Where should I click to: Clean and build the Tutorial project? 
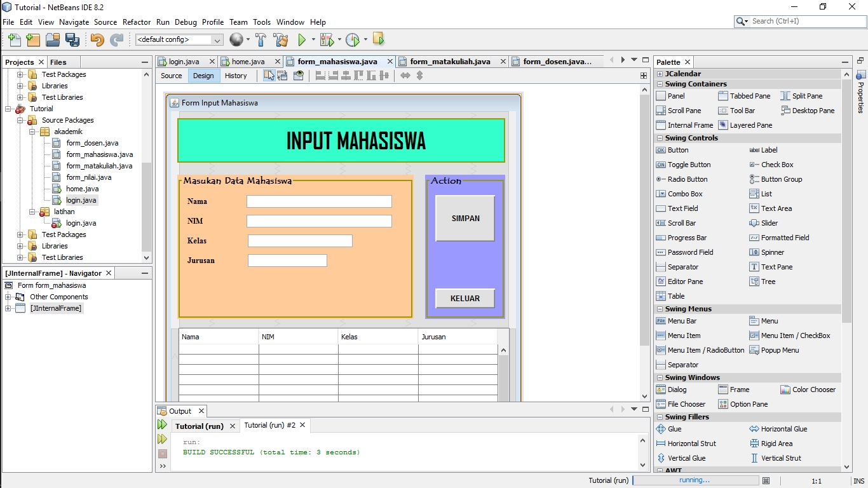tap(281, 39)
